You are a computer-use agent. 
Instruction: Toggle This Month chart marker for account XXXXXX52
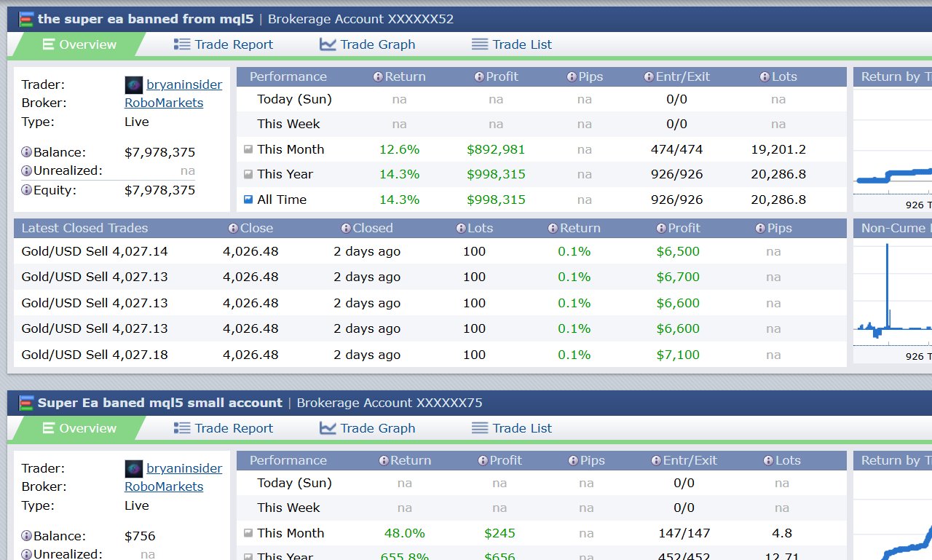[x=248, y=149]
